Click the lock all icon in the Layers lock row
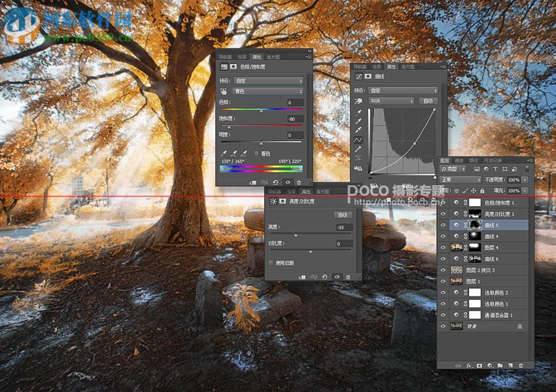Image resolution: width=556 pixels, height=392 pixels. pyautogui.click(x=482, y=190)
